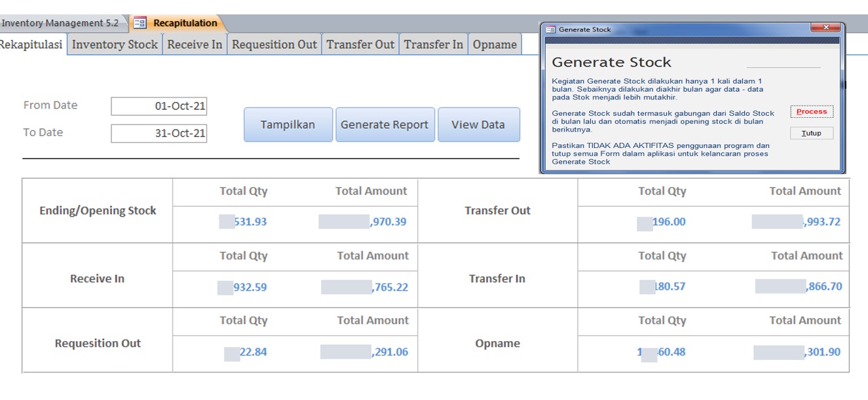The width and height of the screenshot is (868, 400).
Task: Open the Receive In tab
Action: tap(195, 45)
